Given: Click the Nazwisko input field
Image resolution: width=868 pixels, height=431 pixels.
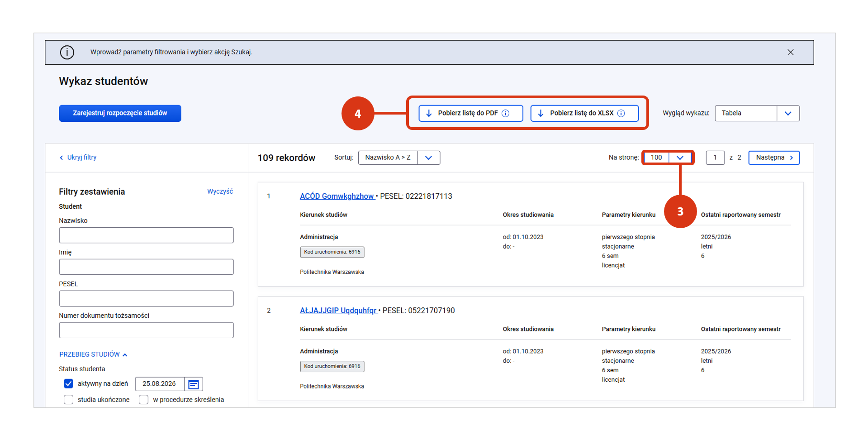Looking at the screenshot, I should [x=146, y=235].
